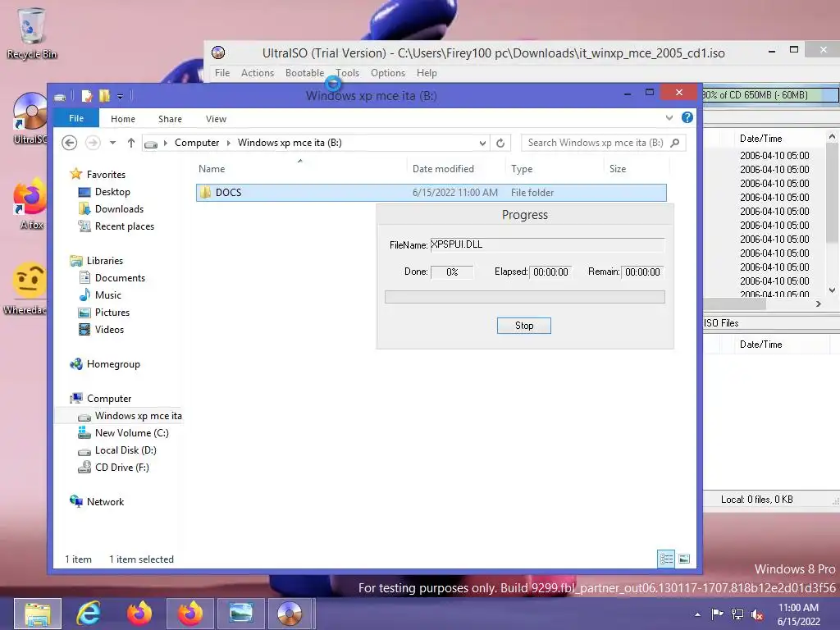Open the network tray icon
Screen dimensions: 840x630
pyautogui.click(x=737, y=614)
